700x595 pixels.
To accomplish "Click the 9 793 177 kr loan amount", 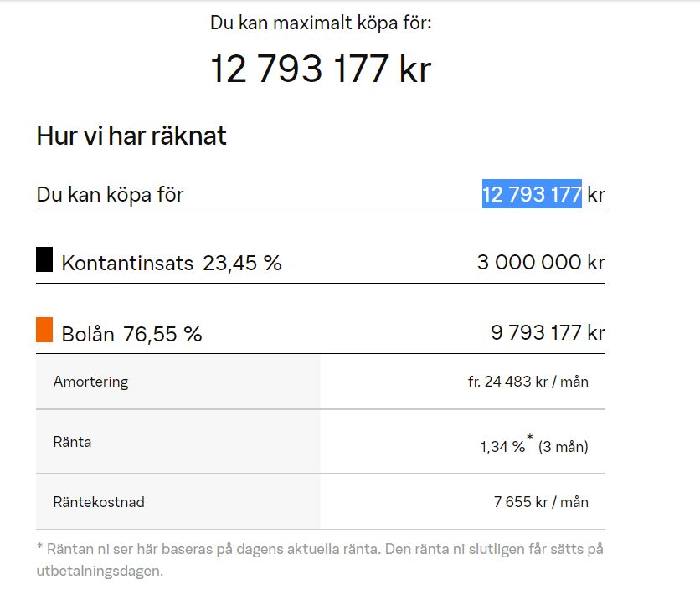I will pyautogui.click(x=548, y=332).
